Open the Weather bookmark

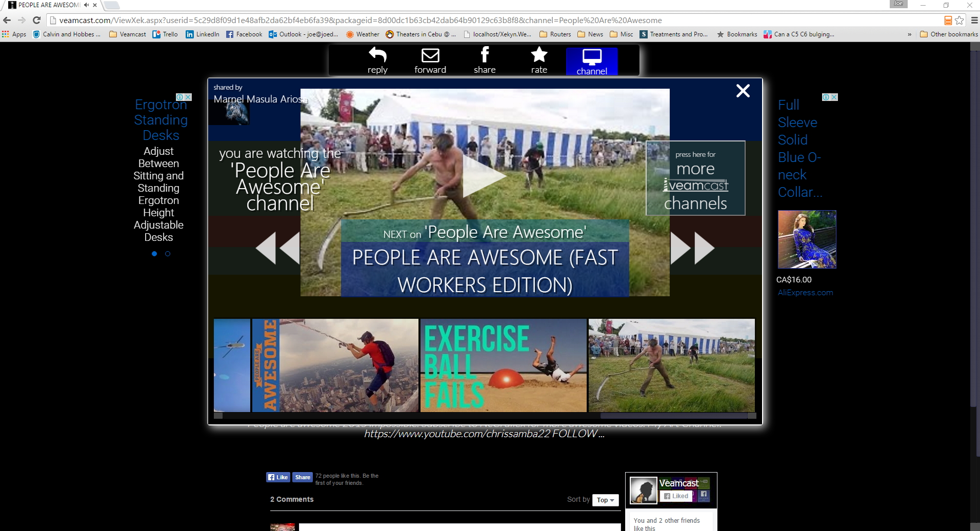[363, 34]
